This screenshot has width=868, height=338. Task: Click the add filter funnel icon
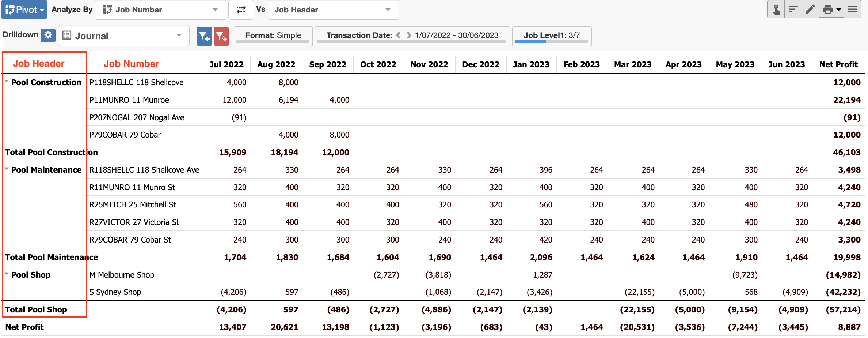(204, 36)
